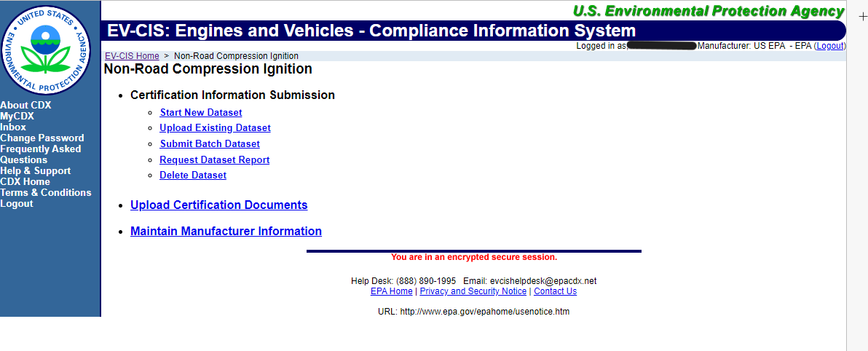Go to MyCDX in sidebar
Screen dimensions: 868x351
17,117
